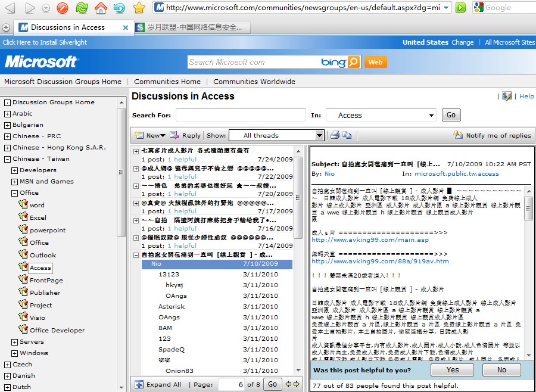The width and height of the screenshot is (536, 392).
Task: Refresh the page using the green arrows
Action: pyautogui.click(x=82, y=8)
